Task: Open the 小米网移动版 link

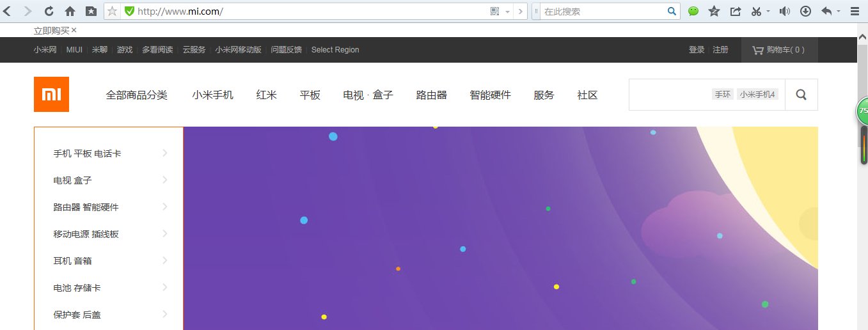Action: 238,50
